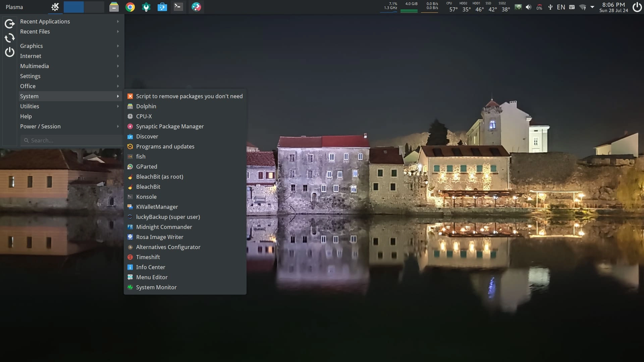
Task: Expand the Utilities category
Action: (x=70, y=106)
